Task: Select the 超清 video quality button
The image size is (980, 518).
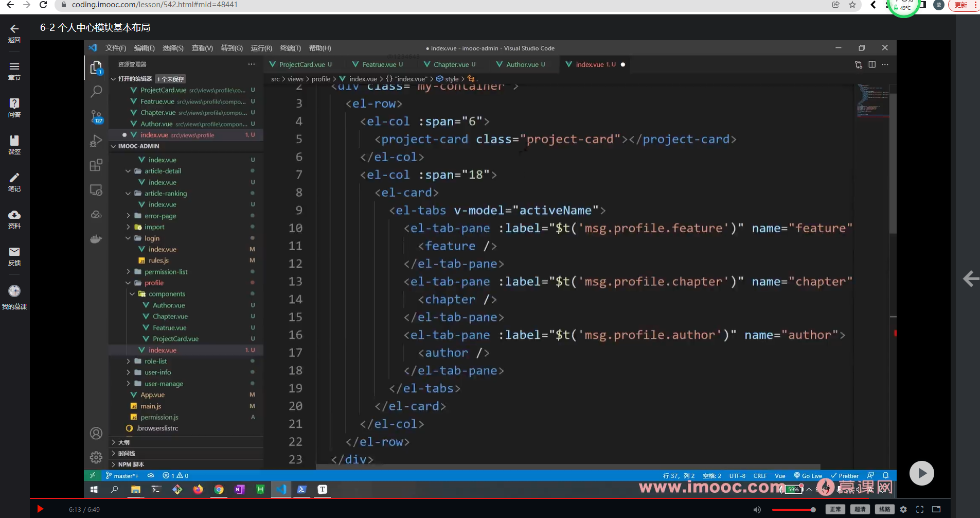Action: pyautogui.click(x=860, y=509)
